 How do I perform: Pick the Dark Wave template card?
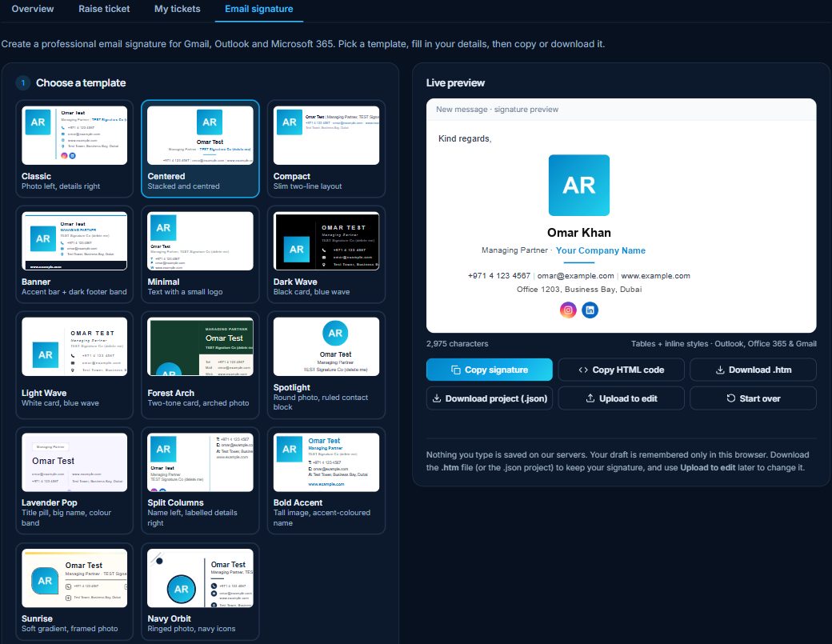click(326, 254)
